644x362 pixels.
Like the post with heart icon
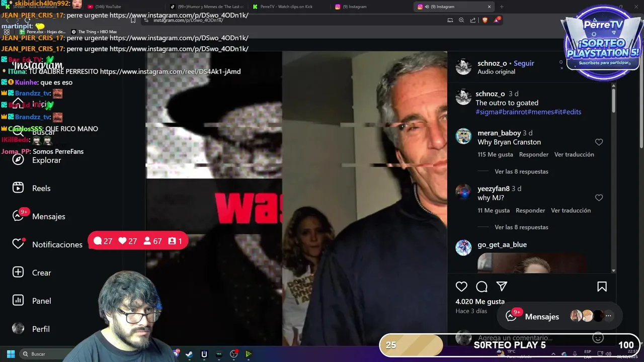click(x=461, y=287)
